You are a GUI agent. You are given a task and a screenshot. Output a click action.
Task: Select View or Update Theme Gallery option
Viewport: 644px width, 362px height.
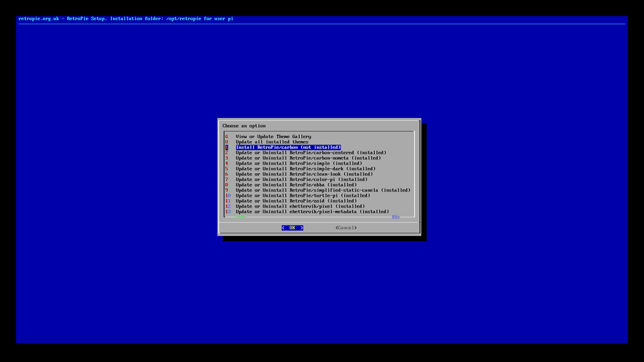click(x=273, y=137)
